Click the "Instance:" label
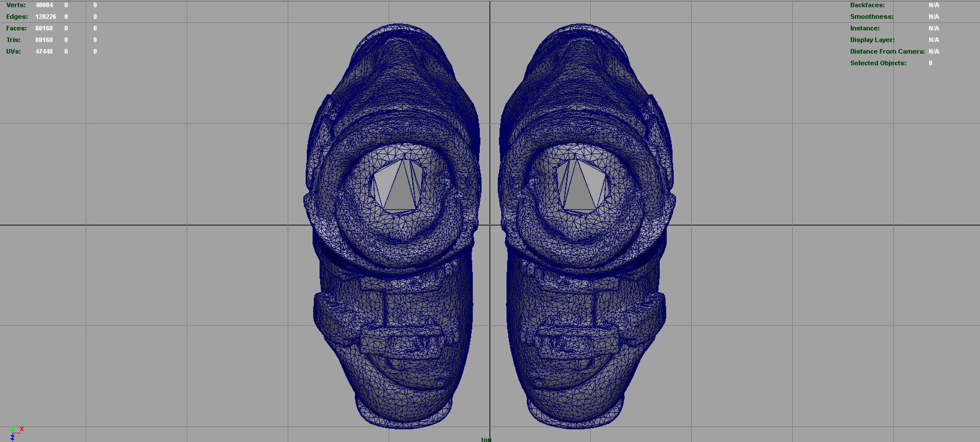Screen dimensions: 980x442 click(865, 29)
